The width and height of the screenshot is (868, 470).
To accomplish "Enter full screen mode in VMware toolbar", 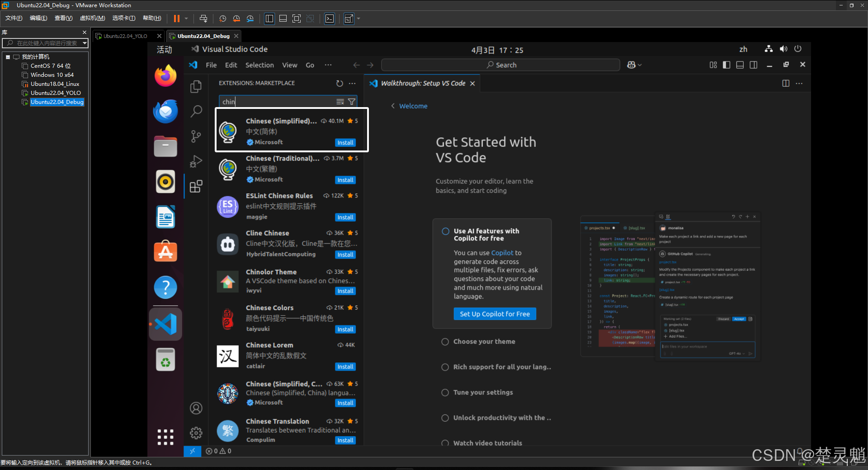I will point(297,19).
